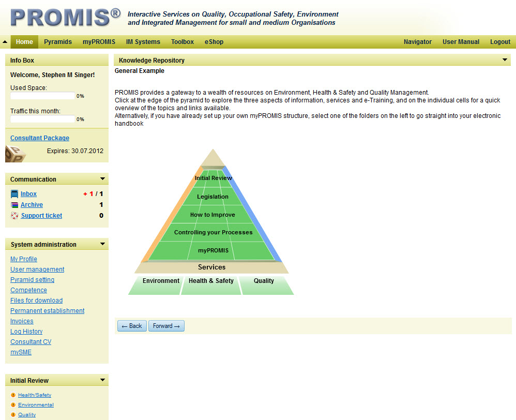The height and width of the screenshot is (420, 516).
Task: Click the warning icon beside Environmental
Action: click(13, 405)
